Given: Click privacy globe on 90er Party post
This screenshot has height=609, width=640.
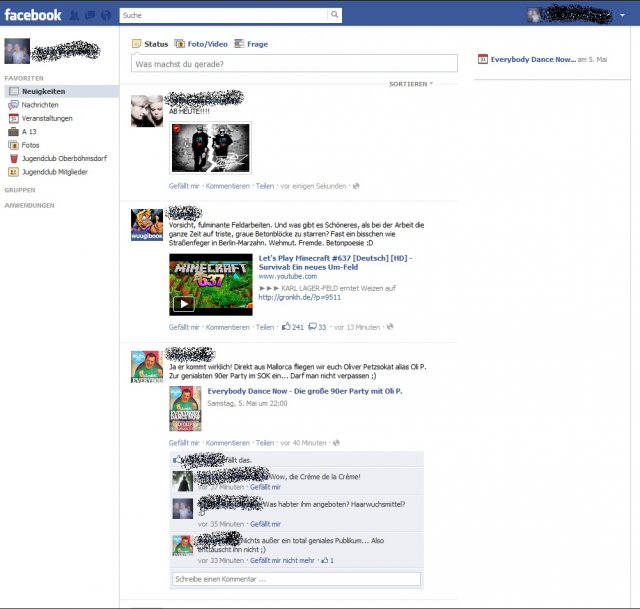Looking at the screenshot, I should click(x=336, y=443).
